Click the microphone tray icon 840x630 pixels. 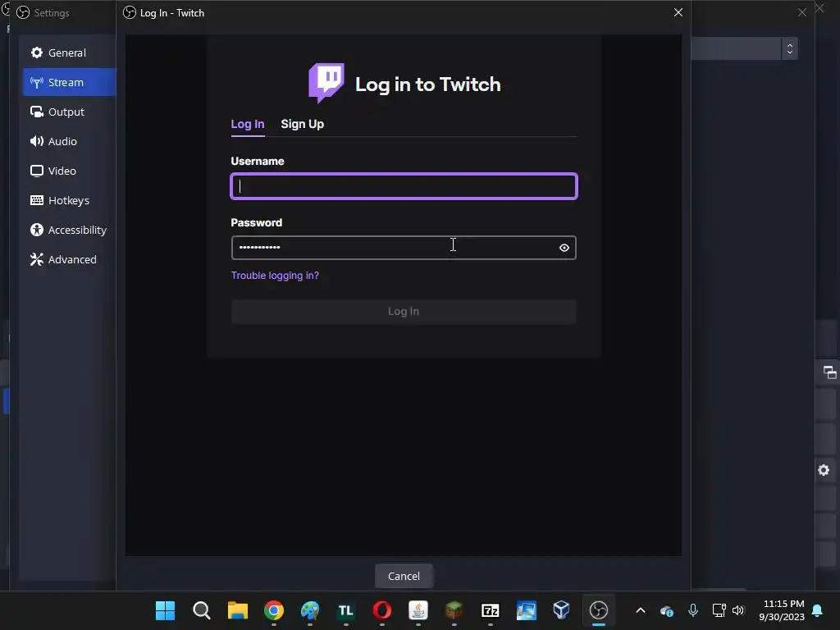click(x=692, y=610)
